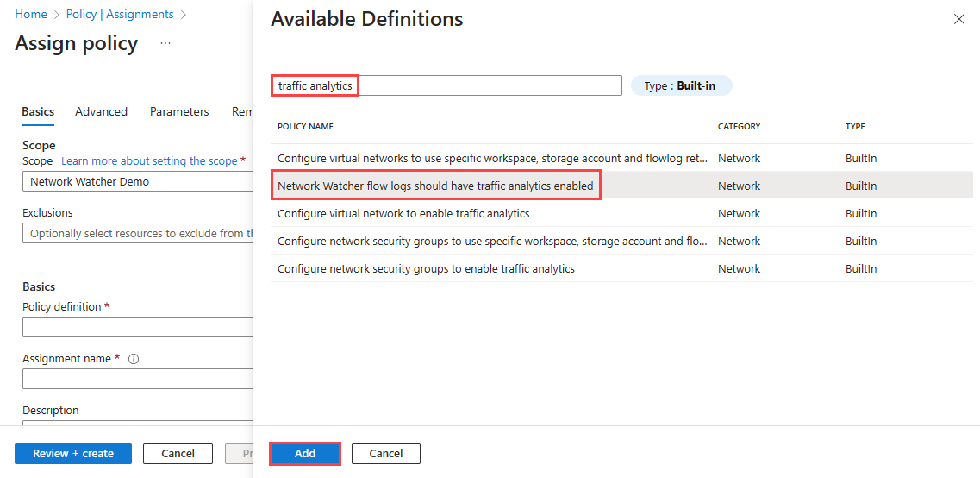Select Network Watcher flow logs traffic analytics policy

click(x=435, y=186)
